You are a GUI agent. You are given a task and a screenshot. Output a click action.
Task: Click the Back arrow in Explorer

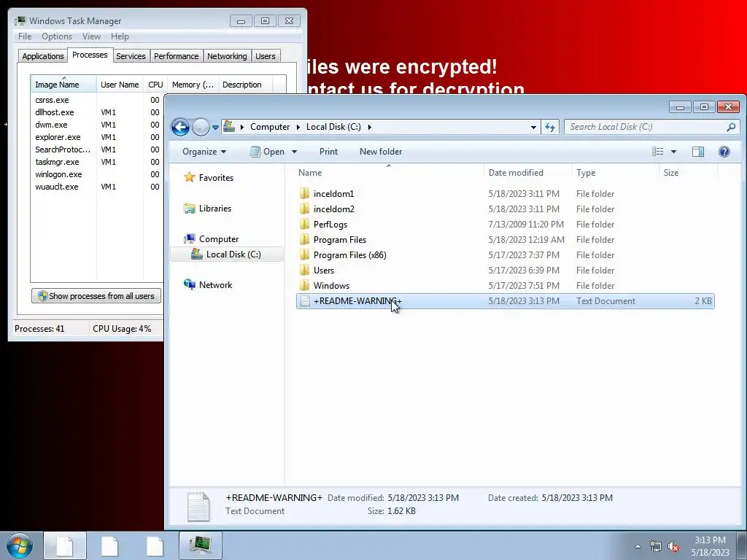pos(181,127)
